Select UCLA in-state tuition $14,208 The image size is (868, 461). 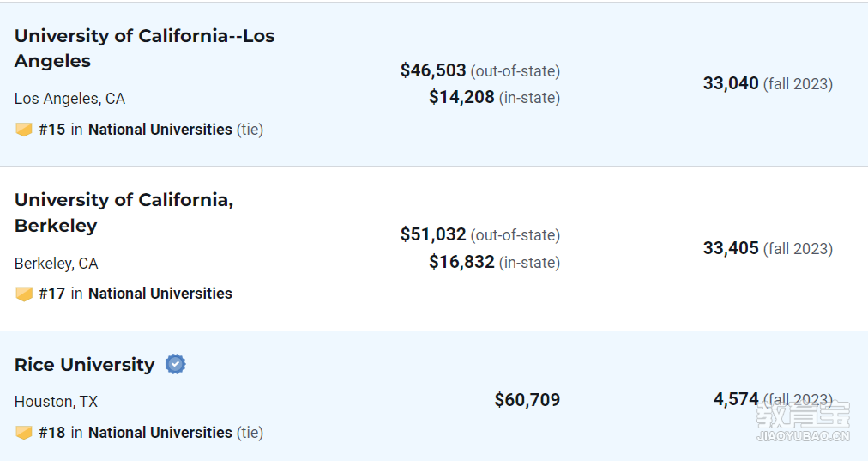(x=461, y=97)
